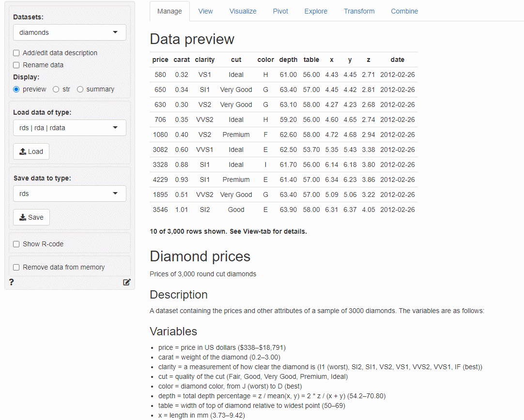Expand the Load data of type dropdown
Screen dimensions: 524x420
click(x=69, y=128)
